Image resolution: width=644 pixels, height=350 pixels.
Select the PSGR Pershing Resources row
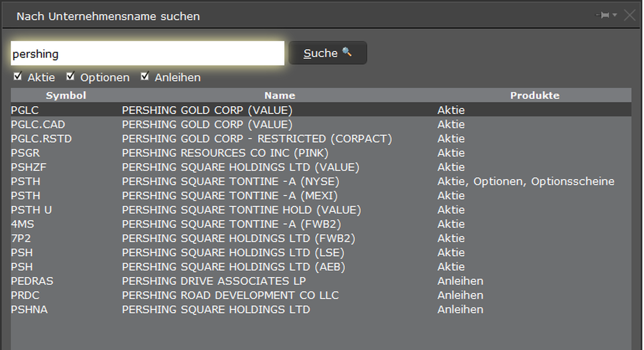click(x=321, y=153)
